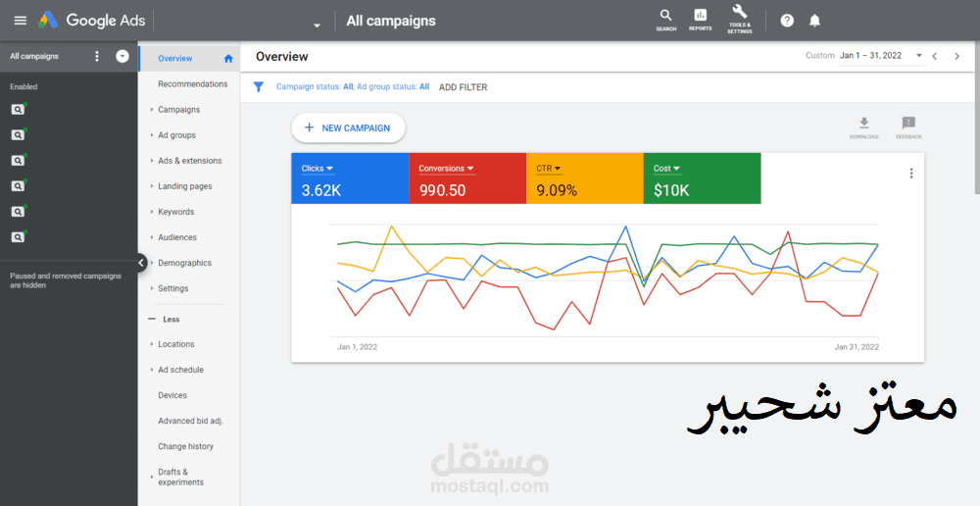The height and width of the screenshot is (506, 980).
Task: Expand the Demographics section
Action: coord(152,264)
